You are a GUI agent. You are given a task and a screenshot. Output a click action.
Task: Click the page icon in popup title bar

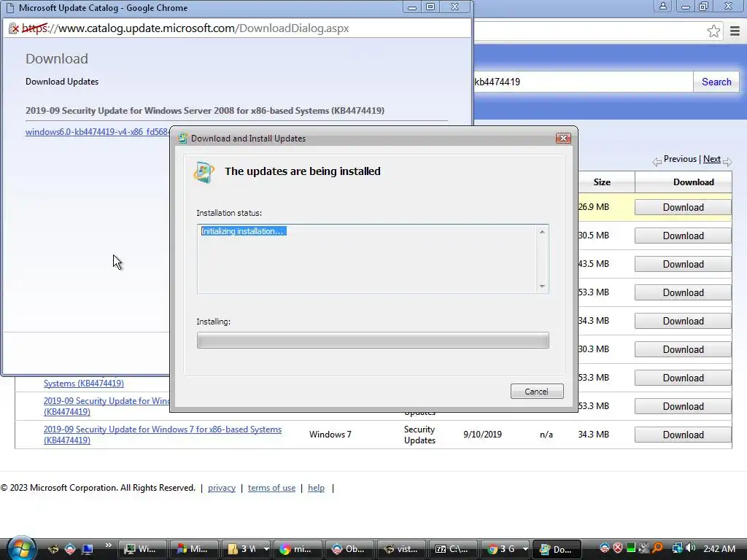10,8
